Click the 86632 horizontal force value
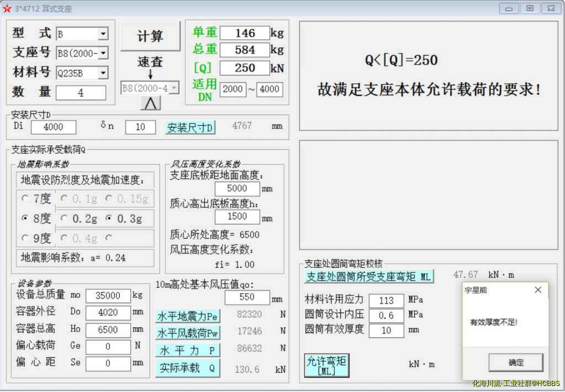 [x=249, y=348]
